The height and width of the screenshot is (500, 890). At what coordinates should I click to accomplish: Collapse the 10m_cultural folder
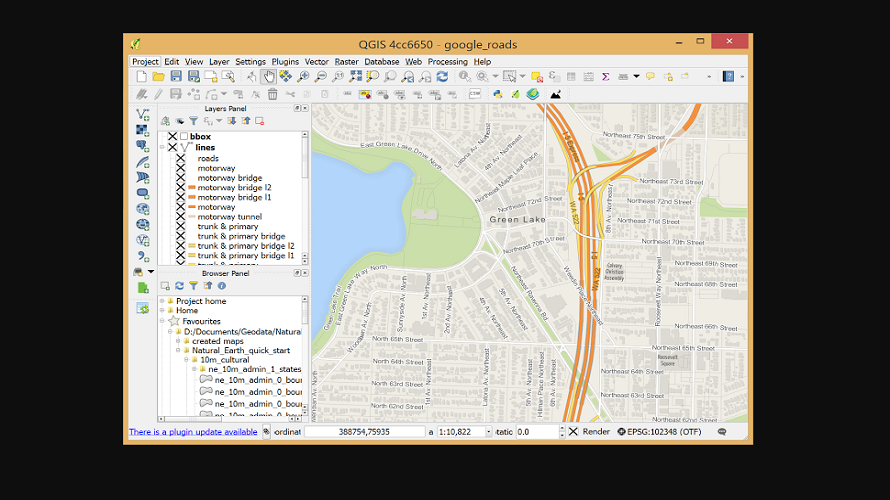[x=186, y=359]
